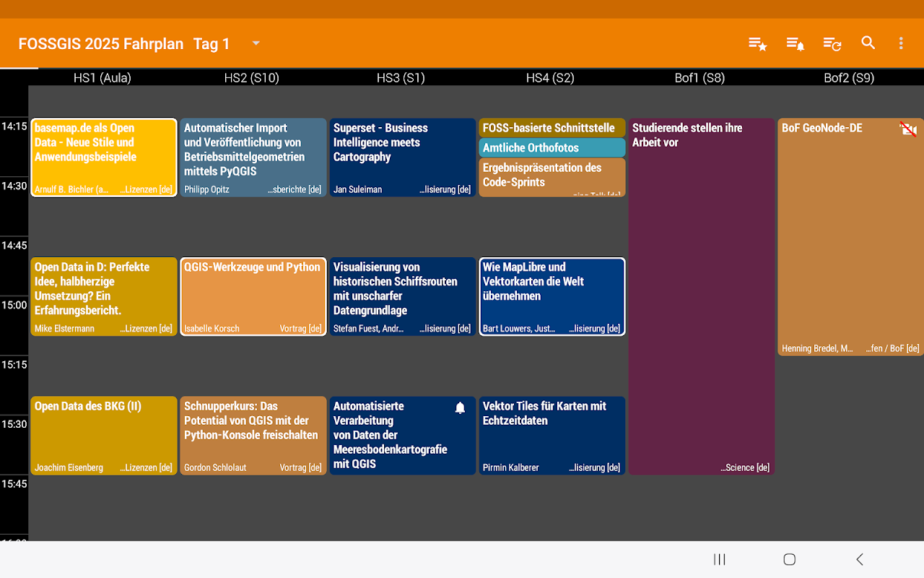Open Wie MapLibre und Vektorkarten session

point(552,296)
